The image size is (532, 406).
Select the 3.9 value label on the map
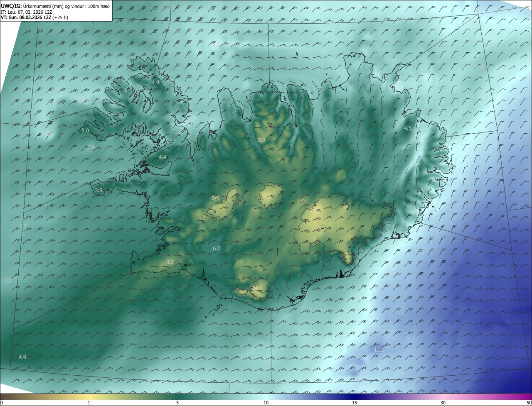(99, 190)
